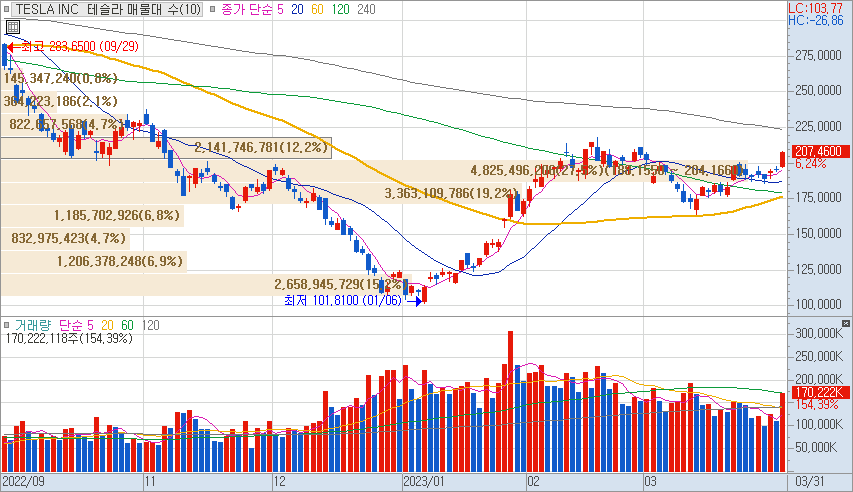Viewport: 853px width, 492px height.
Task: Click the LC:103,77 readout
Action: pyautogui.click(x=815, y=8)
